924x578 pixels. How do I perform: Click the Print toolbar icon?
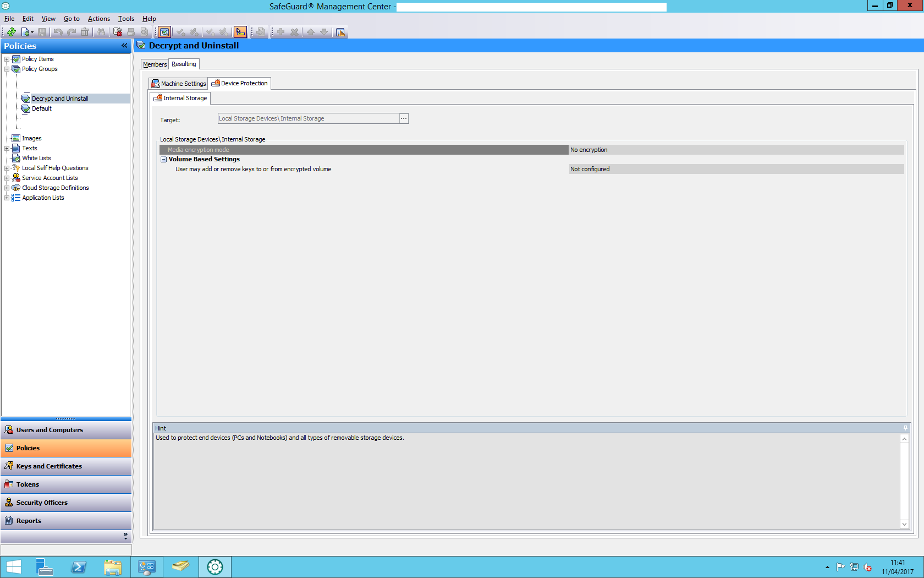point(131,32)
